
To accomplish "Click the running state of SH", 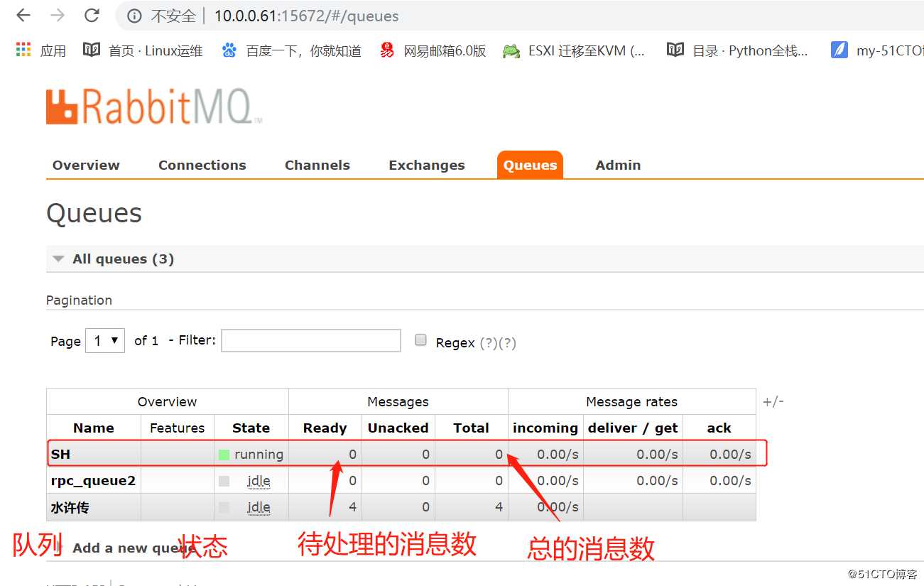I will tap(251, 455).
